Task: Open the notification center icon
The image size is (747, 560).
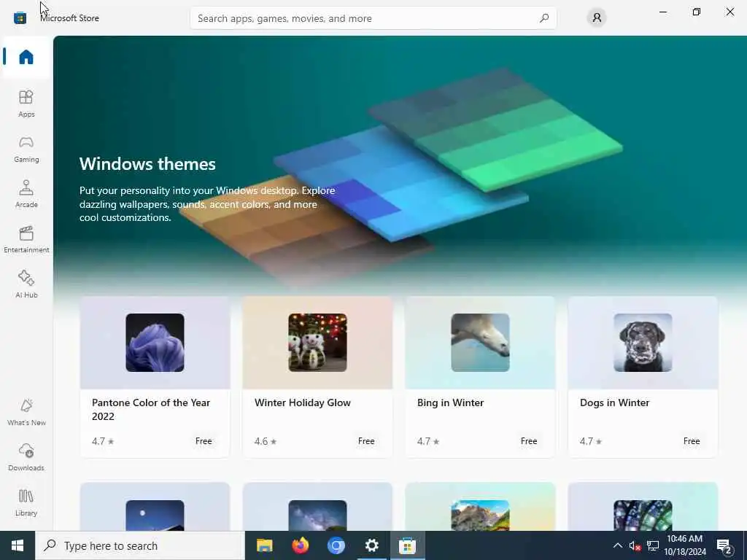Action: (x=724, y=546)
